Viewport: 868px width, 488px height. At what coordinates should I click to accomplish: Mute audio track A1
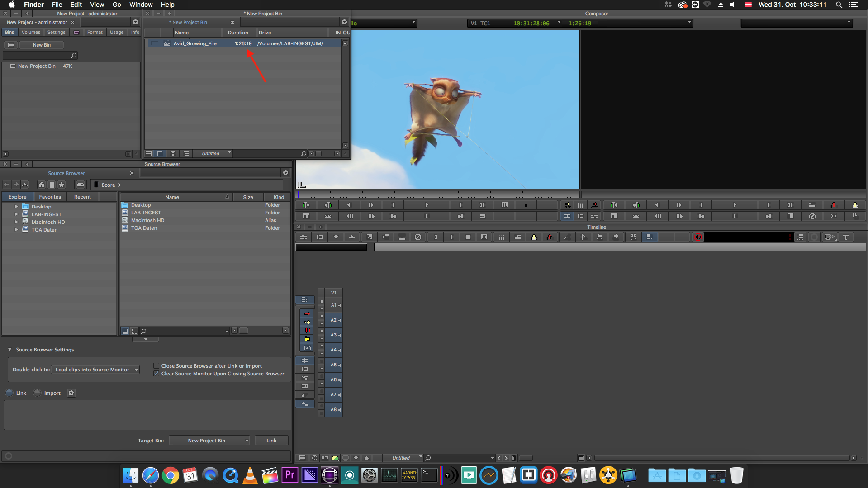click(x=322, y=309)
